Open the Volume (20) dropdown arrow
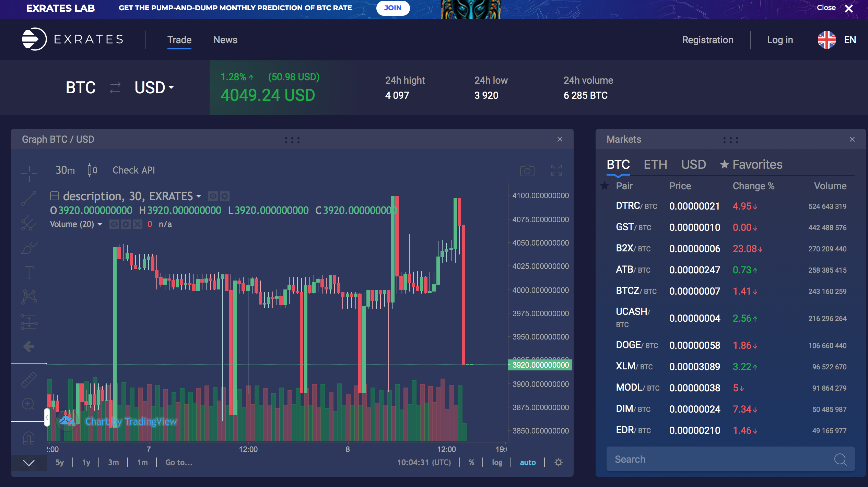 coord(100,224)
